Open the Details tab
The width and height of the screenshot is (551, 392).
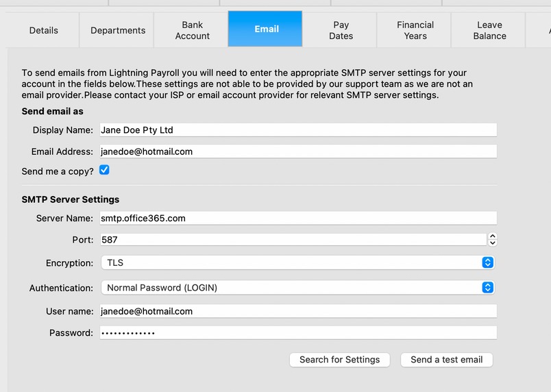click(x=43, y=30)
